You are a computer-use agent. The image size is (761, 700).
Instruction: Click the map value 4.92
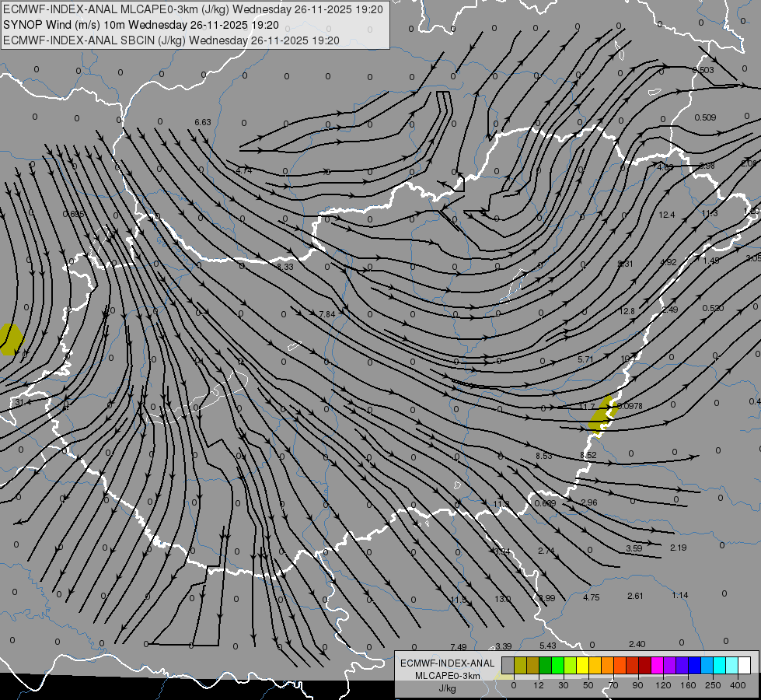(668, 262)
